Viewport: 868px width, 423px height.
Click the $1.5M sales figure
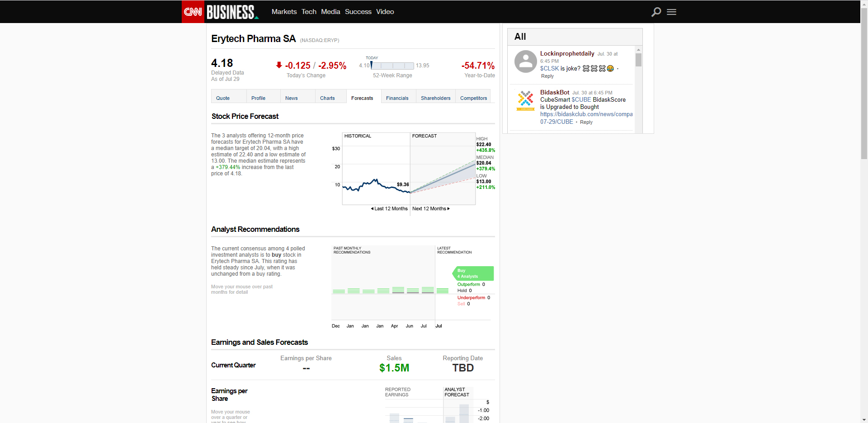[394, 368]
